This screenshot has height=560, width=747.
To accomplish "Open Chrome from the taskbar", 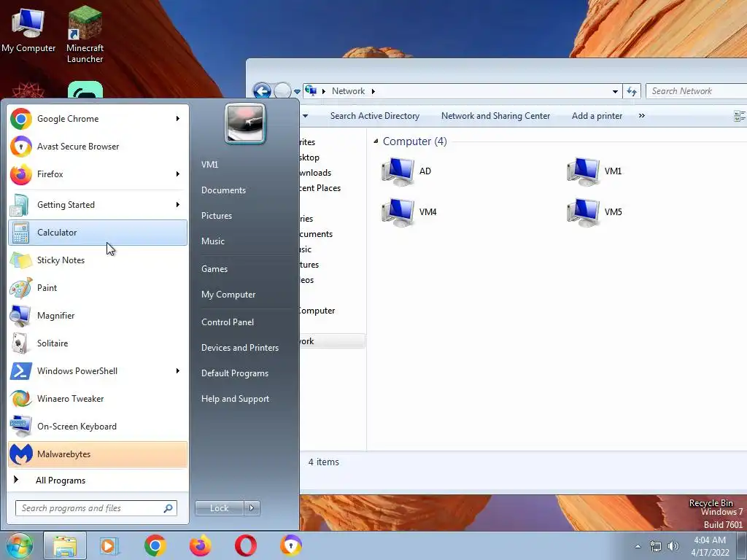I will pyautogui.click(x=155, y=545).
